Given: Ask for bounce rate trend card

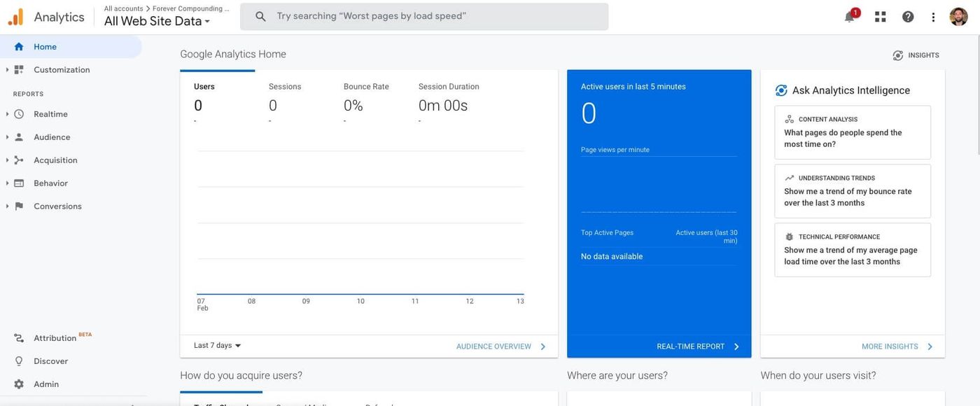Looking at the screenshot, I should click(x=853, y=192).
